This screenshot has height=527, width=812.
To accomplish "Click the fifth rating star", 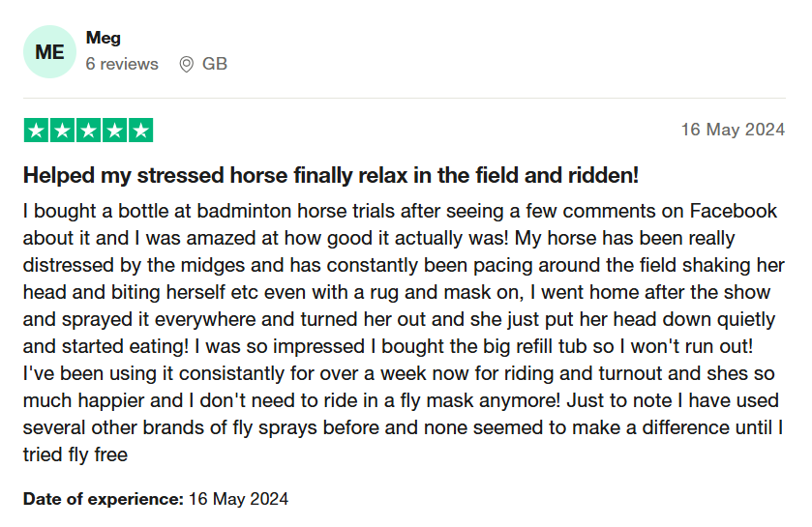I will click(140, 131).
